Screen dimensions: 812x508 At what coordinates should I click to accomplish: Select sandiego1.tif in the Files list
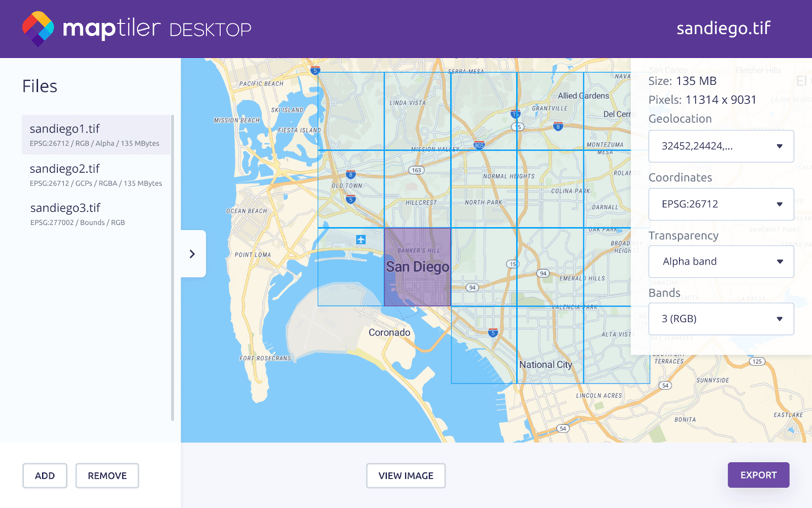tap(65, 129)
